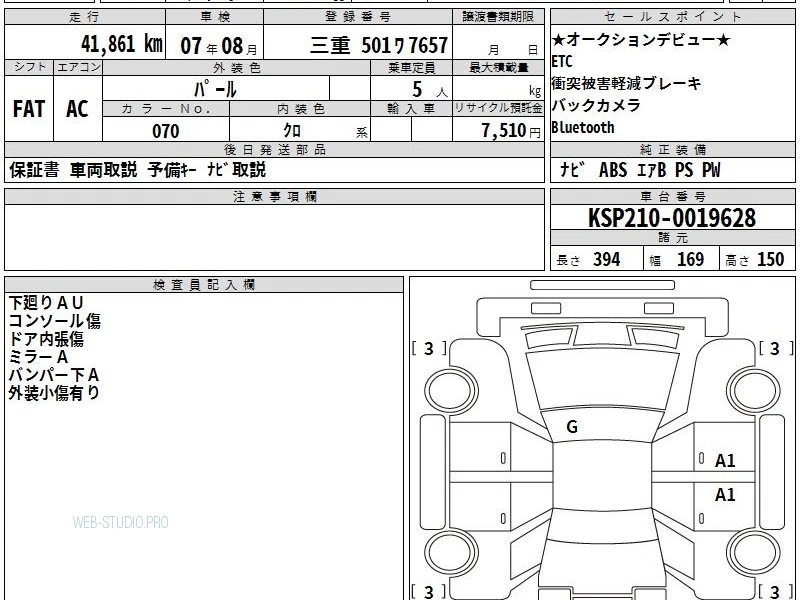This screenshot has width=800, height=600.
Task: Click the rear-right wheel in the diagram
Action: [754, 553]
